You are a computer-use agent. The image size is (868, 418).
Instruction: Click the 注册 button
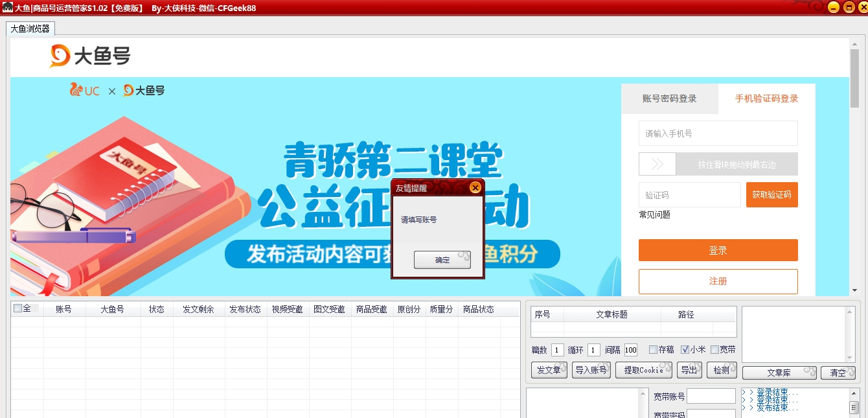(718, 281)
